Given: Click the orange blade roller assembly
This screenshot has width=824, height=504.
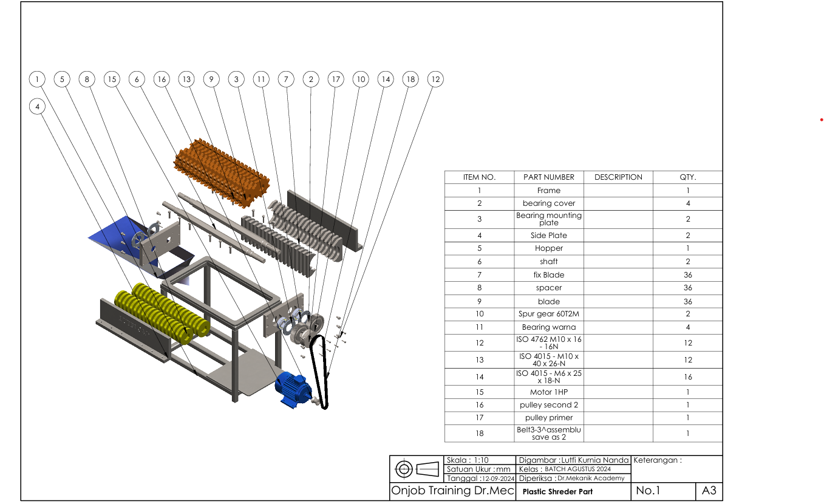Looking at the screenshot, I should point(222,170).
